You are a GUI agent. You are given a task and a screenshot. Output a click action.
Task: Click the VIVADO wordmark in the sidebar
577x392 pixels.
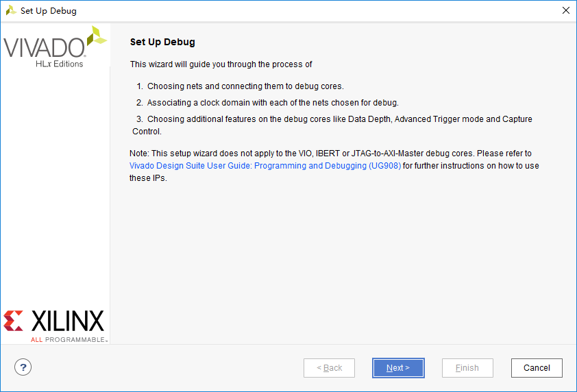click(x=45, y=47)
